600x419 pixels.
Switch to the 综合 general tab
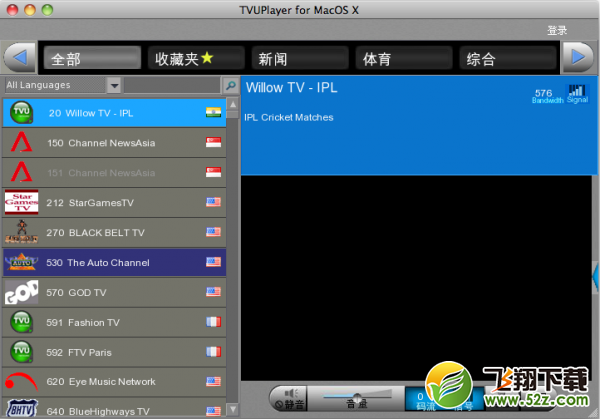[508, 58]
